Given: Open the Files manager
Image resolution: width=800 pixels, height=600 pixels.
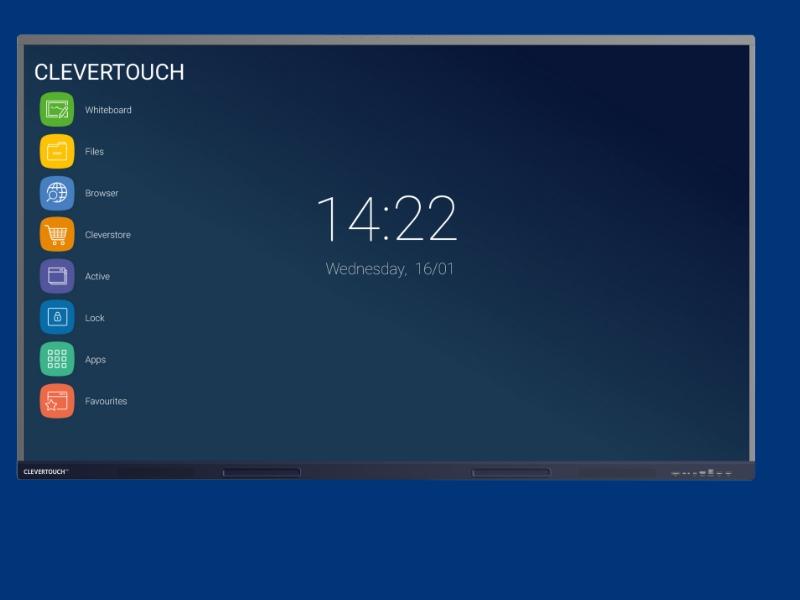Looking at the screenshot, I should coord(55,151).
